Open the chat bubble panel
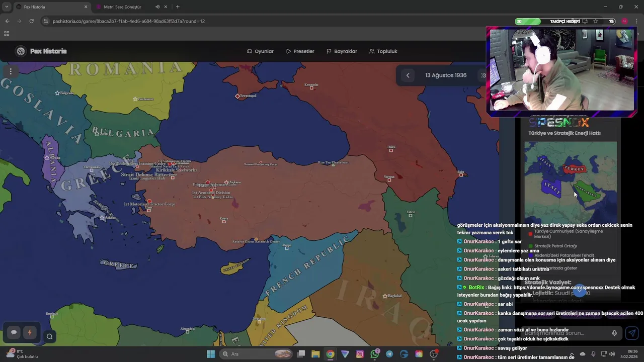Image resolution: width=644 pixels, height=362 pixels. tap(14, 332)
